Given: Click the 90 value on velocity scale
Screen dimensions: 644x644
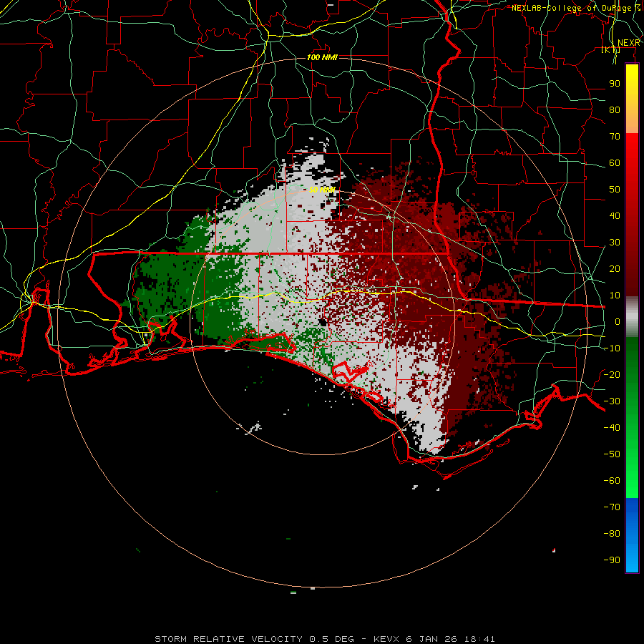Looking at the screenshot, I should [615, 84].
